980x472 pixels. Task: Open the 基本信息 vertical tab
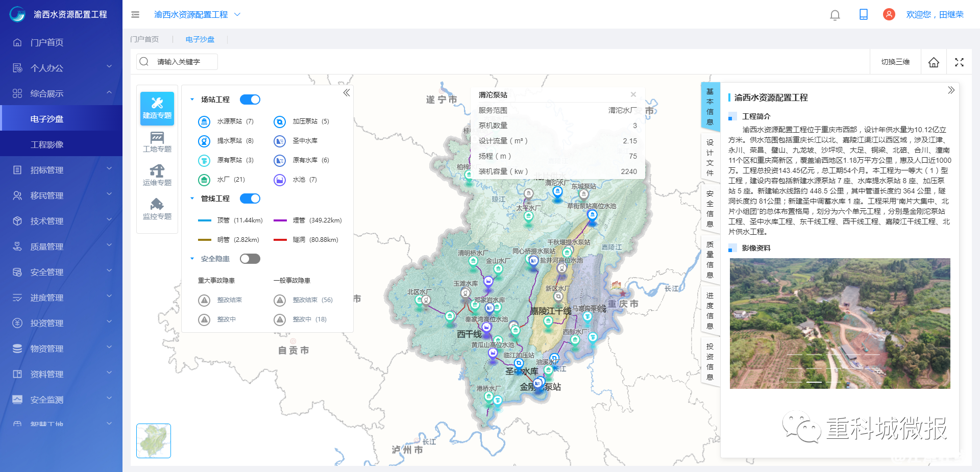(x=710, y=107)
